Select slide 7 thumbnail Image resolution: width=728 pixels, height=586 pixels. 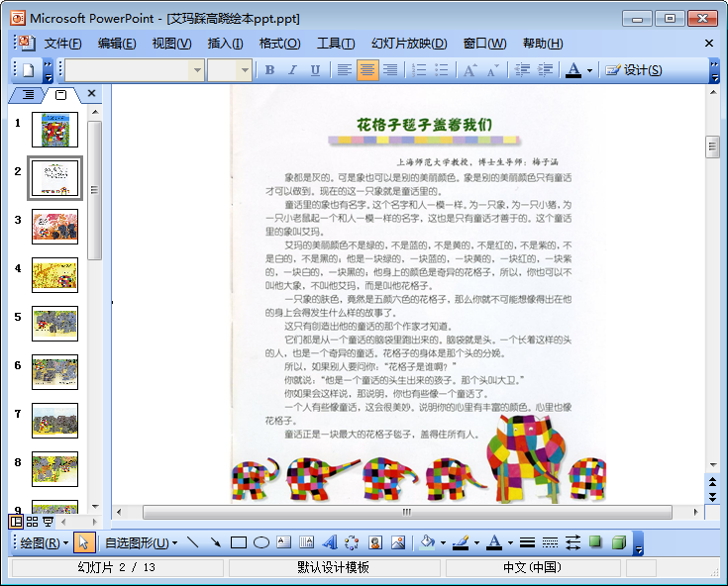[x=54, y=421]
